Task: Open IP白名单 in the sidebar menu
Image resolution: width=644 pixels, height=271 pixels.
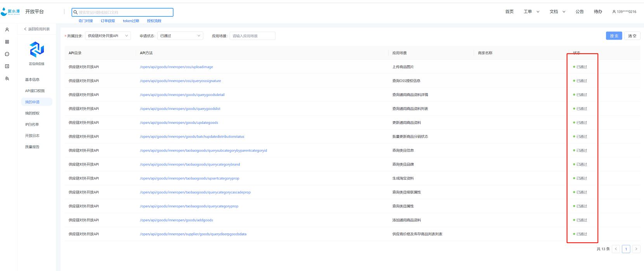Action: click(x=32, y=125)
